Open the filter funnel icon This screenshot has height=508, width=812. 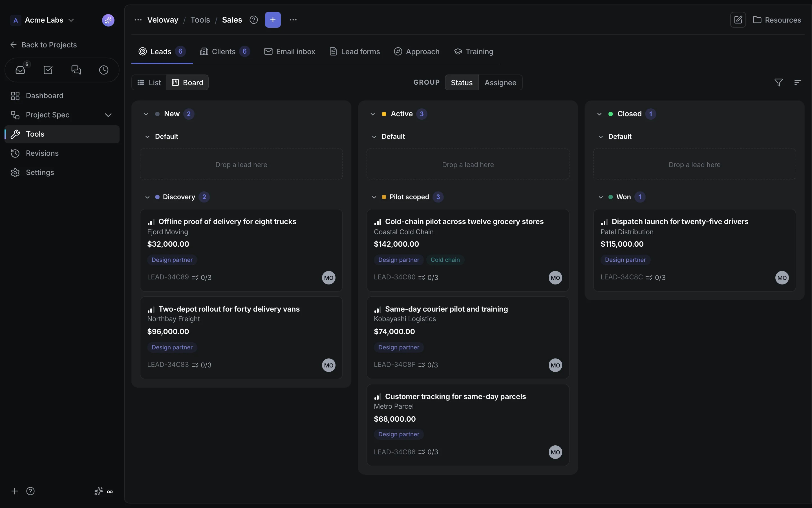coord(778,82)
